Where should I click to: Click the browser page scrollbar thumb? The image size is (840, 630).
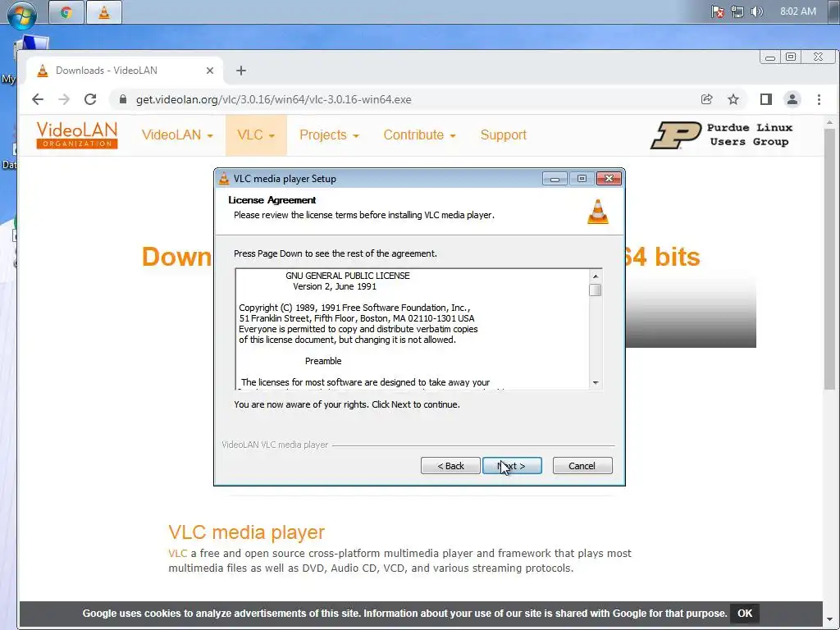829,259
